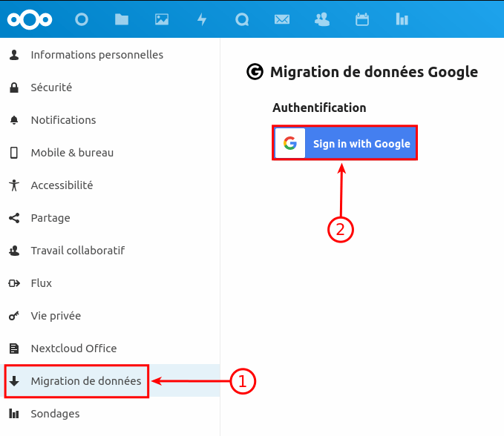Click the flow icon beside Flux

14,283
